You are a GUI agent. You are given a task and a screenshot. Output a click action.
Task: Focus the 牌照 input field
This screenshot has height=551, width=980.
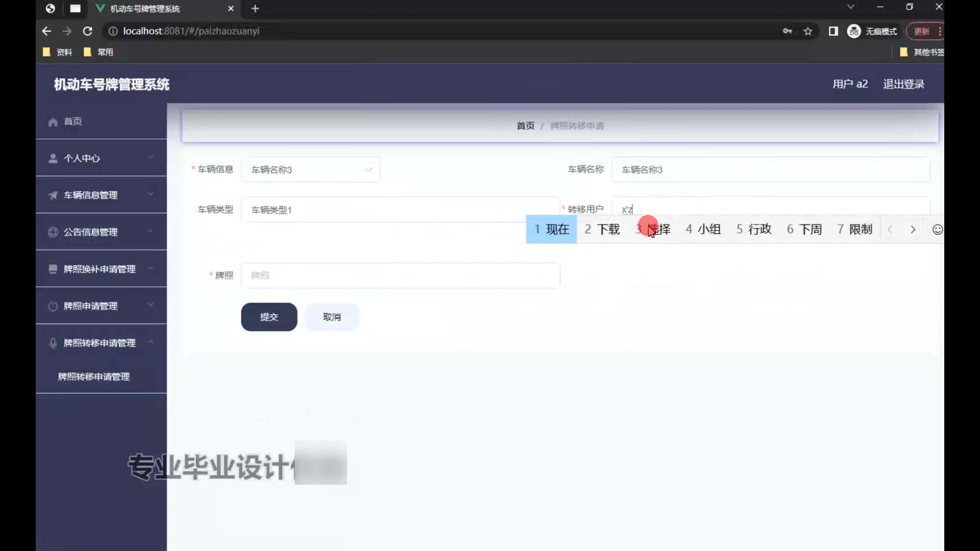pos(400,275)
